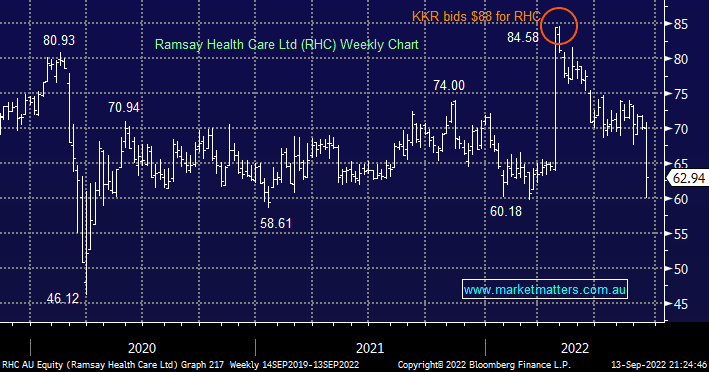Select the 74.00 peak annotation

point(449,85)
